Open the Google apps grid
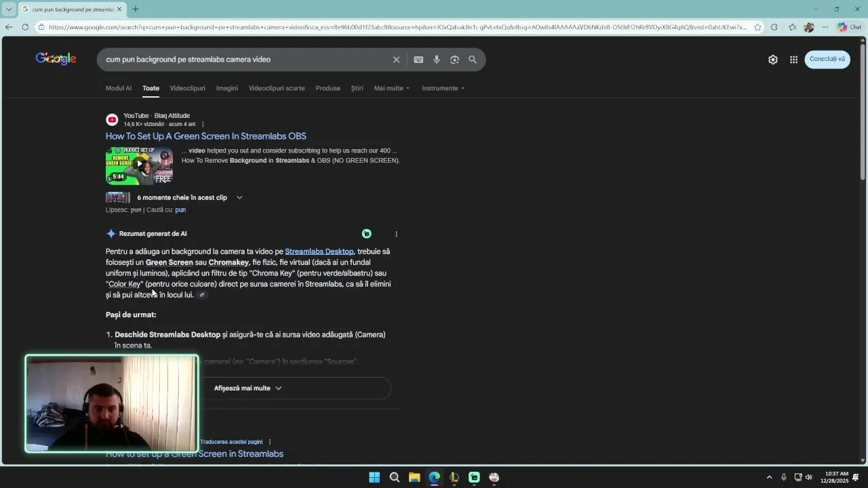This screenshot has width=868, height=488. (x=793, y=60)
